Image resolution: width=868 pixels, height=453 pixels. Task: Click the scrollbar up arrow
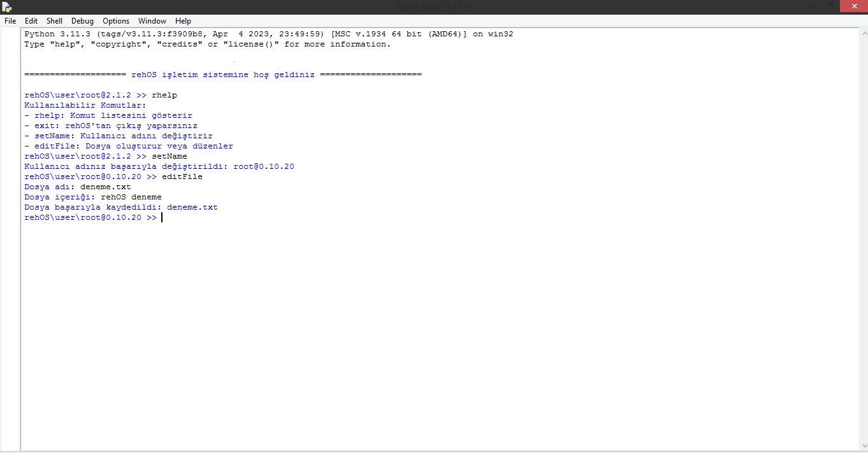[x=863, y=32]
